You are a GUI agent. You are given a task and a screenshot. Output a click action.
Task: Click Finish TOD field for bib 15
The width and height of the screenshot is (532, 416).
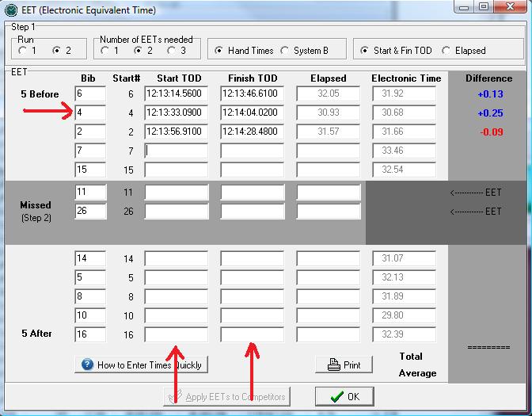point(252,170)
